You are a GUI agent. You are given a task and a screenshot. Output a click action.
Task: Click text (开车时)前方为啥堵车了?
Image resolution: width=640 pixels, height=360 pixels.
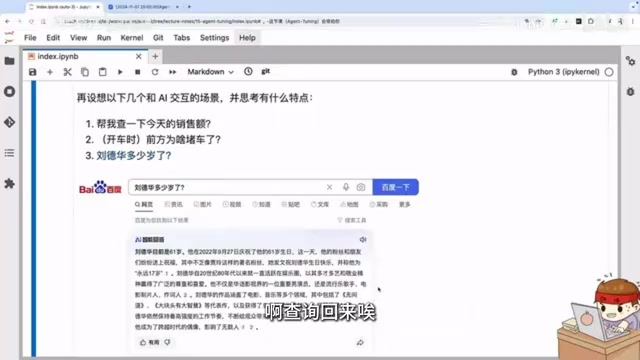pos(159,140)
